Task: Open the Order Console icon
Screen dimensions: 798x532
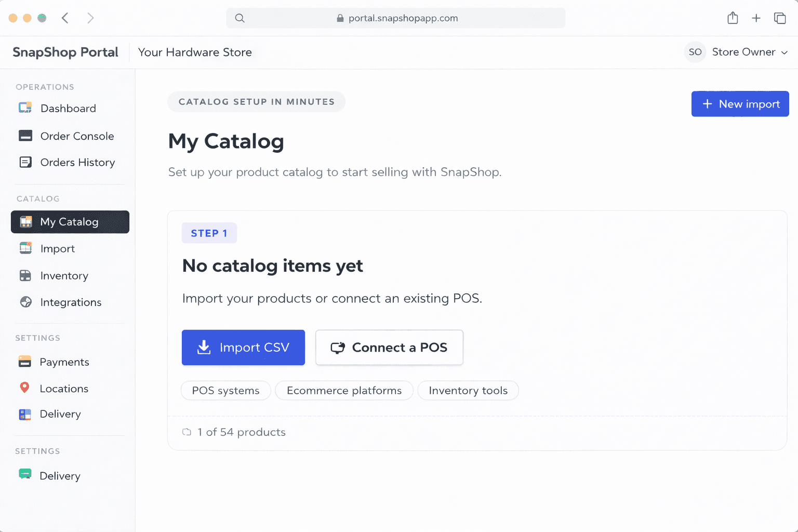Action: (x=25, y=136)
